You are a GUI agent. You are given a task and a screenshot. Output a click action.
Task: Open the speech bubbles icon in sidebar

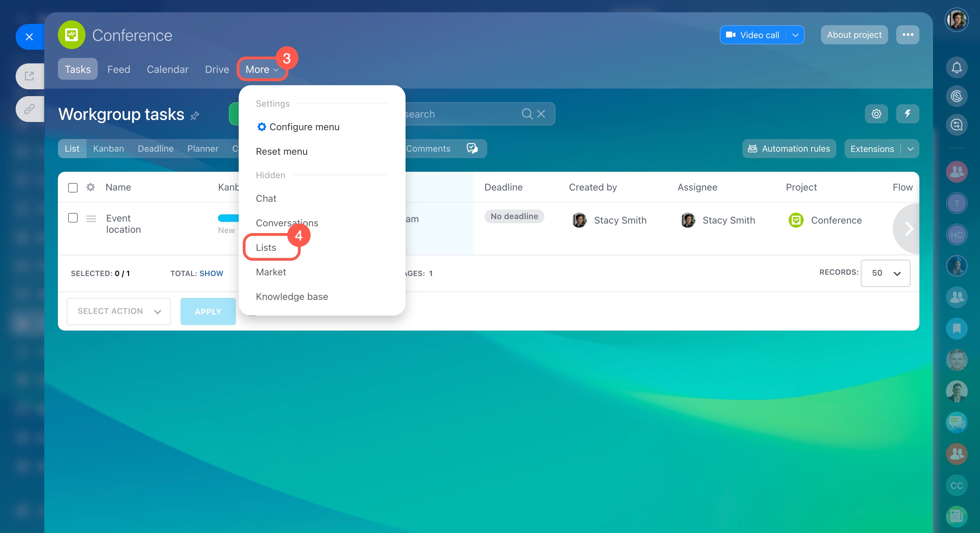pos(957,423)
